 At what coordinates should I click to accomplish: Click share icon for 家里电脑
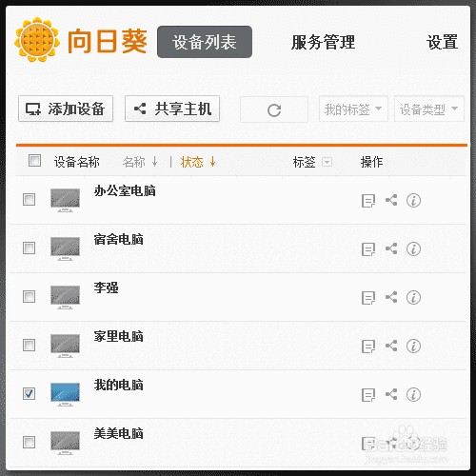point(391,346)
